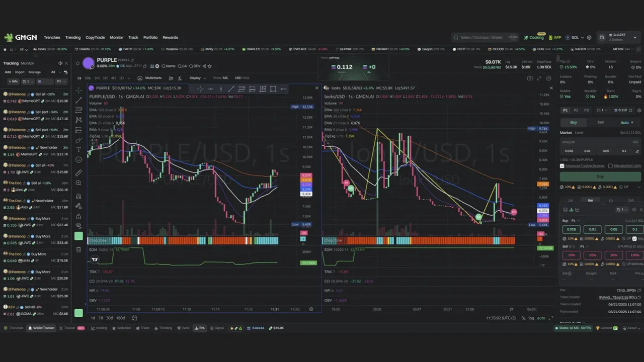
Task: Switch to the Limit order tab
Action: point(579,133)
